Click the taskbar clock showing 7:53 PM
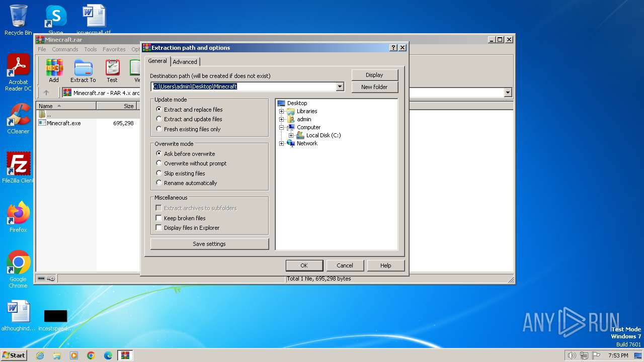This screenshot has width=644, height=362. pyautogui.click(x=618, y=355)
